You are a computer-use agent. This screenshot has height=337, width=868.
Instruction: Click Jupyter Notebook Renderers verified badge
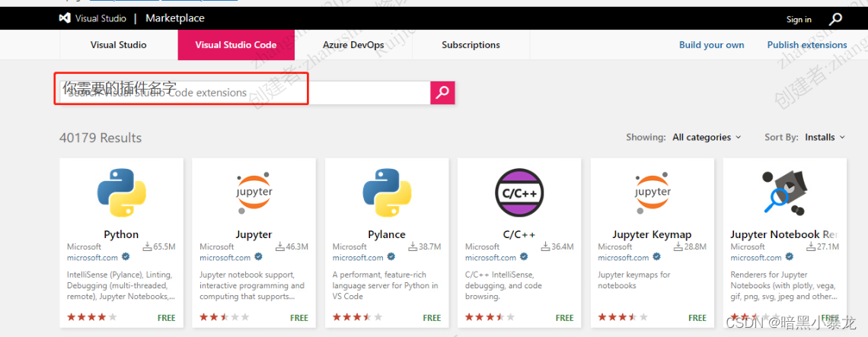790,257
